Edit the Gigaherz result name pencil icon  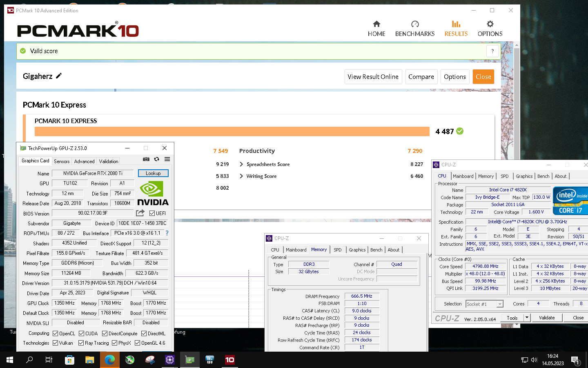click(59, 76)
